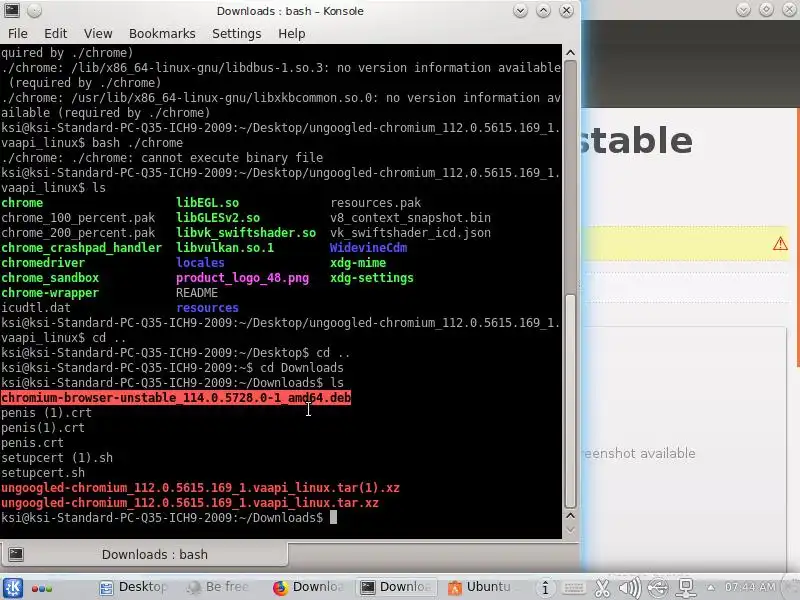Click ungoogled-chromium linux.tar.xz filename

coord(190,503)
